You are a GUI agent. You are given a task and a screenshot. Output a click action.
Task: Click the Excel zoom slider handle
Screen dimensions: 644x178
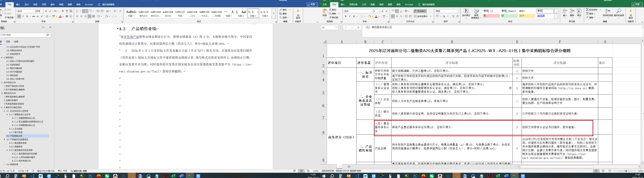[x=626, y=171]
